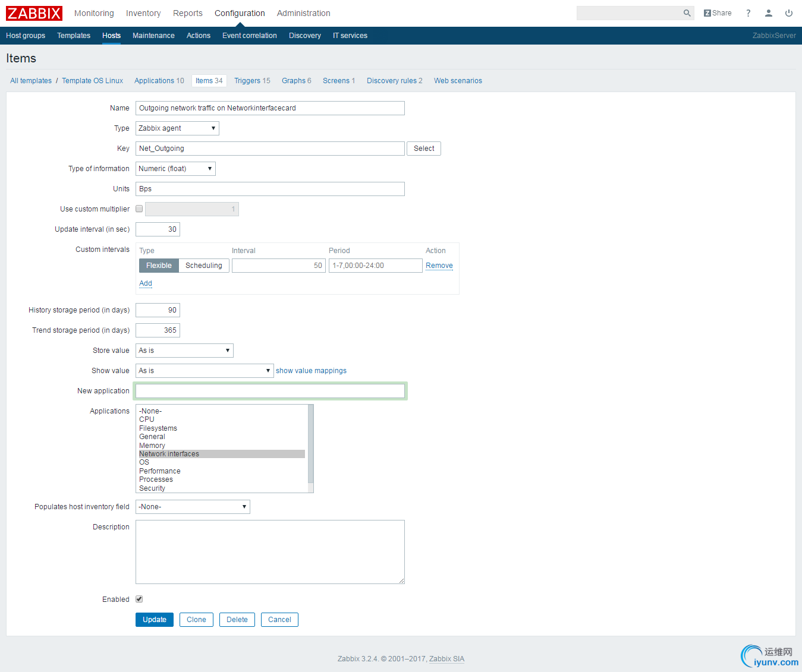Click the show value mappings link
The width and height of the screenshot is (802, 672).
[311, 371]
